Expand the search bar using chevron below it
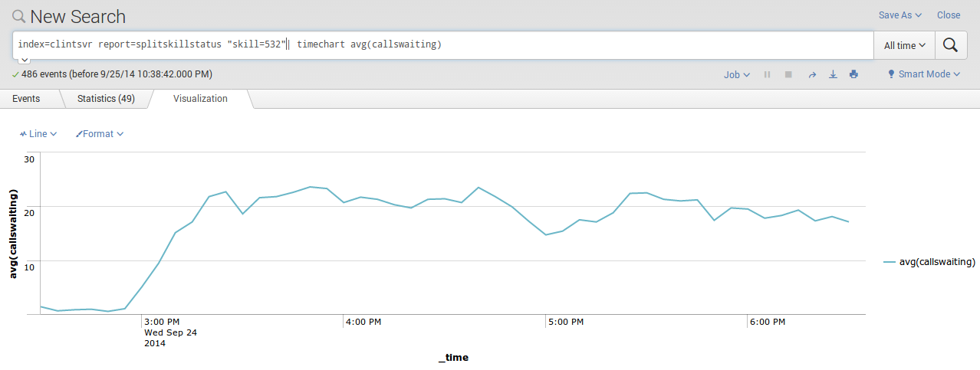This screenshot has width=980, height=370. [x=25, y=60]
